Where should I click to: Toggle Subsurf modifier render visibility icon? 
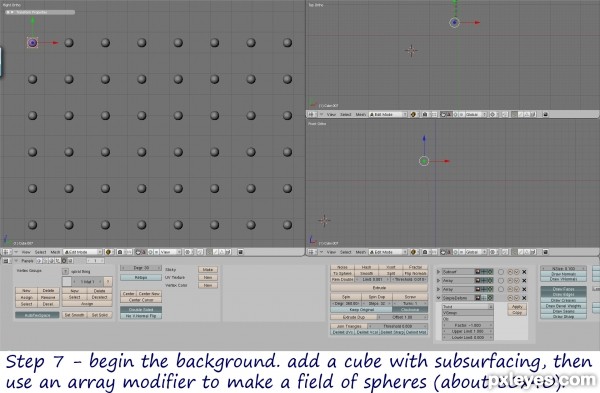tap(478, 272)
